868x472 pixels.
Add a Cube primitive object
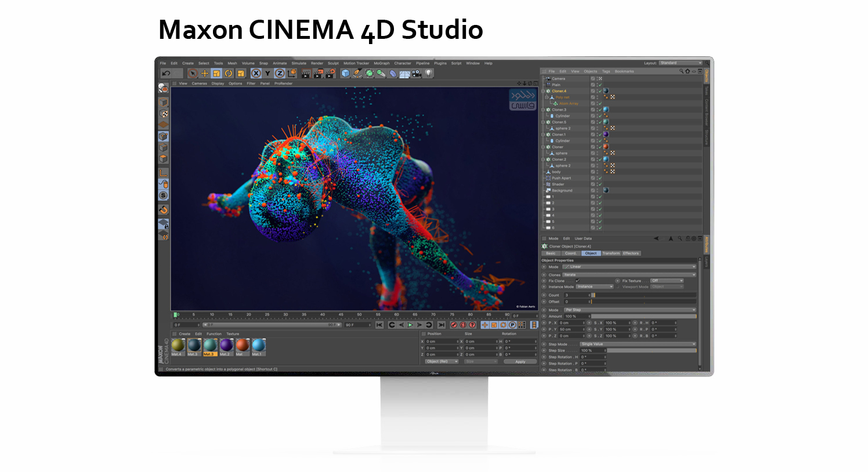point(346,73)
